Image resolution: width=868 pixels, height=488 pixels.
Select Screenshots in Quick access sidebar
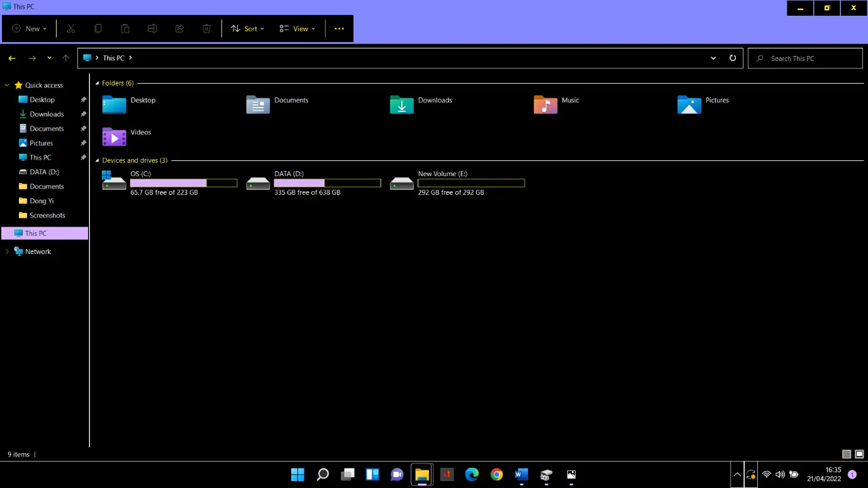[47, 215]
